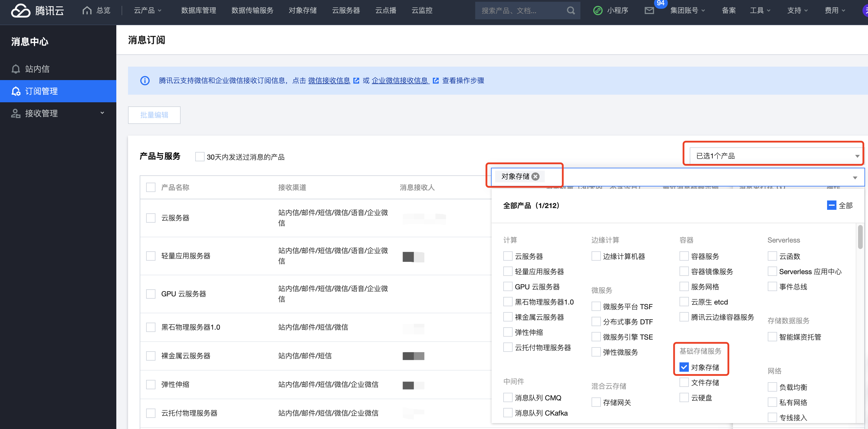Open 备案 in top navigation

pyautogui.click(x=729, y=11)
